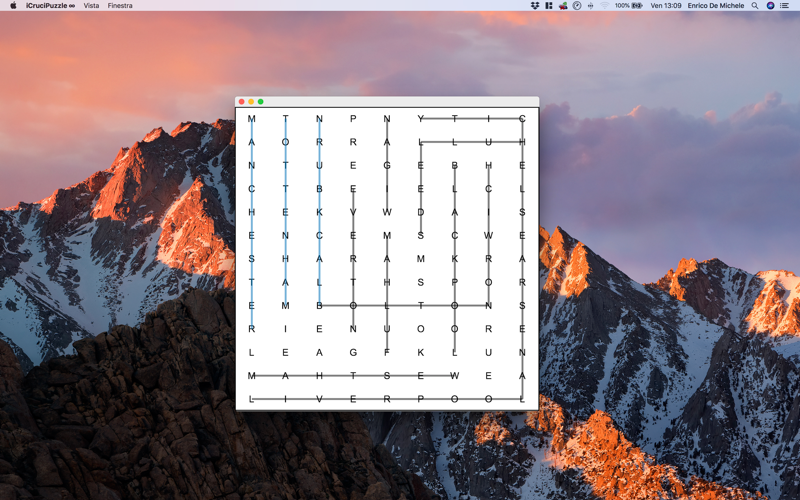Screen dimensions: 800x500
Task: Open the Vista menu
Action: (x=91, y=6)
